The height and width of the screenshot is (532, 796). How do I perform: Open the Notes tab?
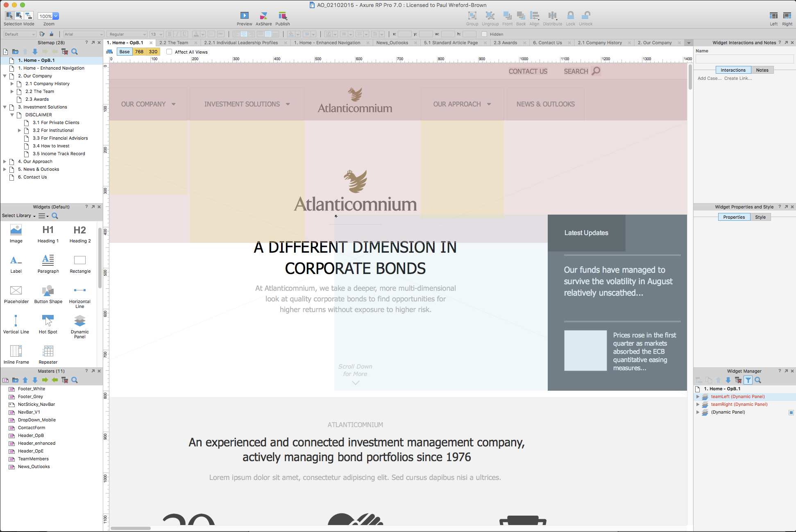[x=762, y=70]
